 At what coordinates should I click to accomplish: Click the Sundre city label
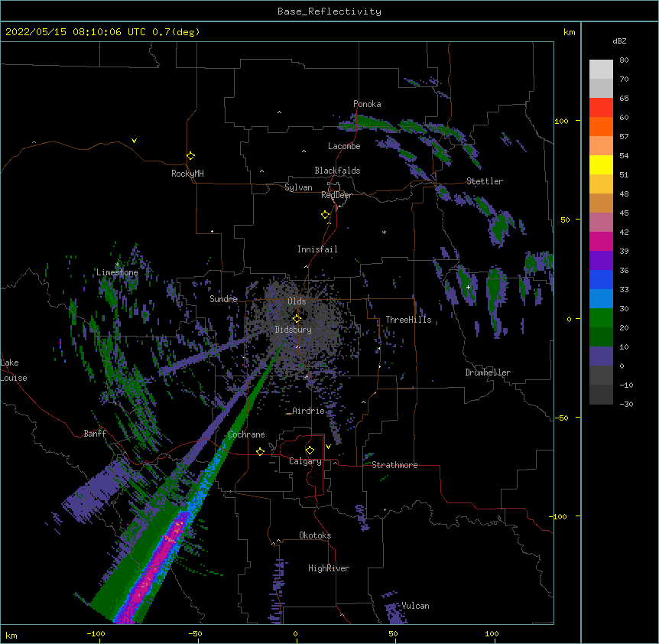click(223, 299)
